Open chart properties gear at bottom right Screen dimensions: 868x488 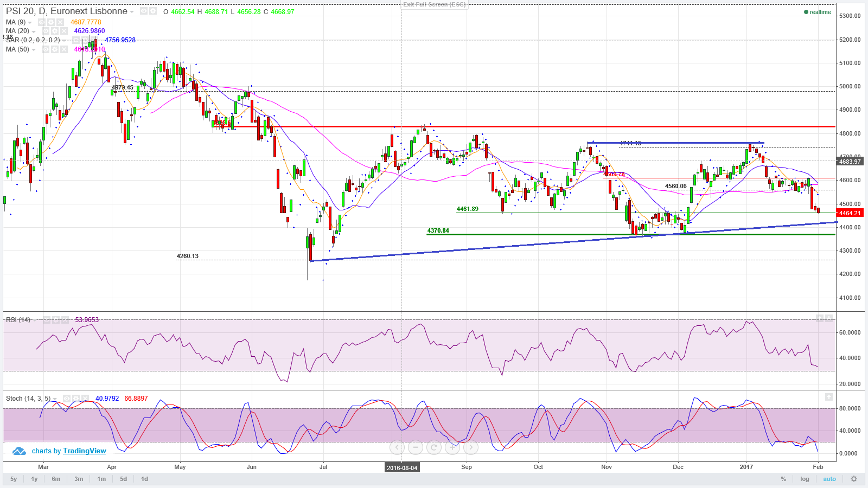point(854,479)
